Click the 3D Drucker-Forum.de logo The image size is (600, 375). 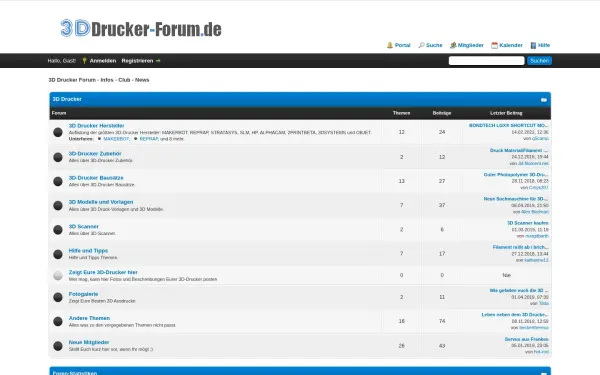(x=141, y=28)
